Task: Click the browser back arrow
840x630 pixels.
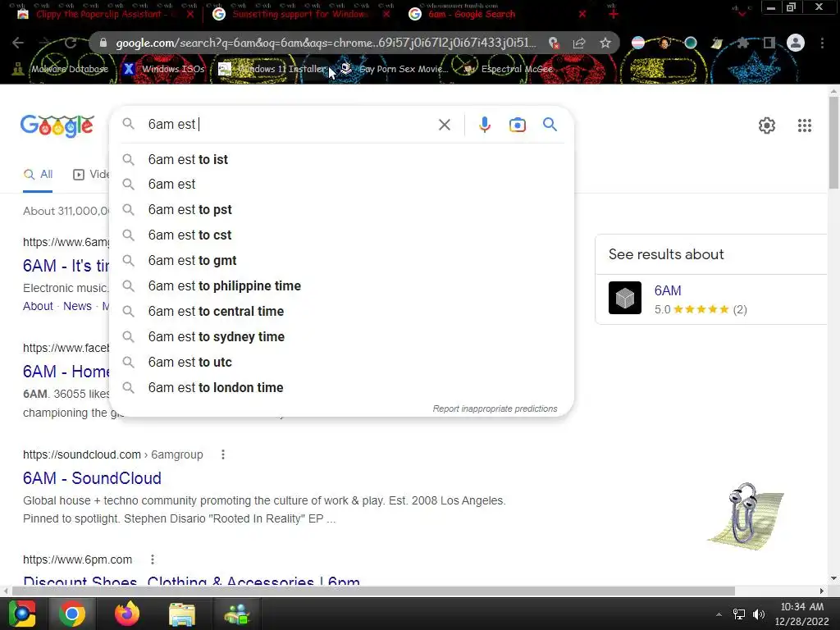Action: coord(18,43)
